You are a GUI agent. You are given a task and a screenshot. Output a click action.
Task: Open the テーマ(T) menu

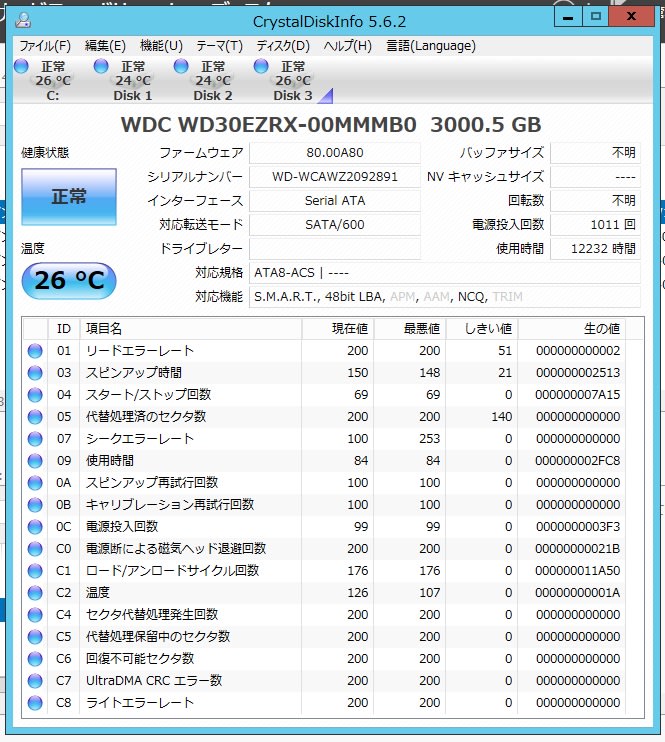tap(220, 46)
